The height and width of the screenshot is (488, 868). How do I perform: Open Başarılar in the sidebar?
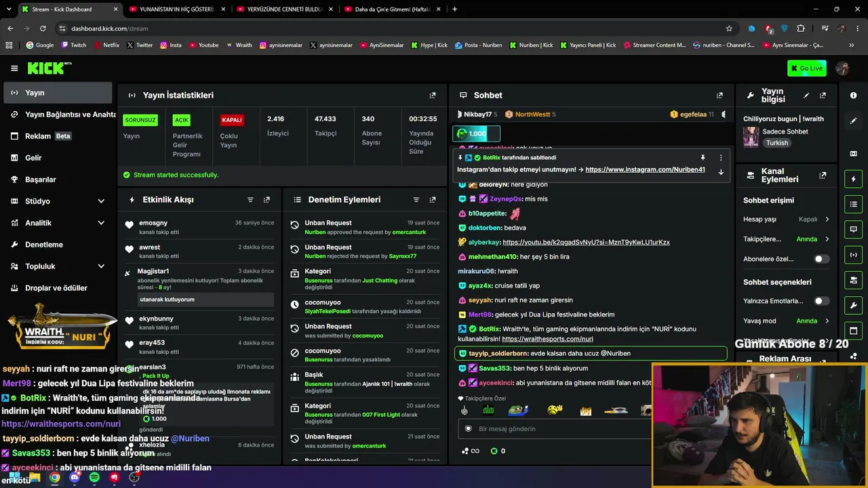(57, 180)
